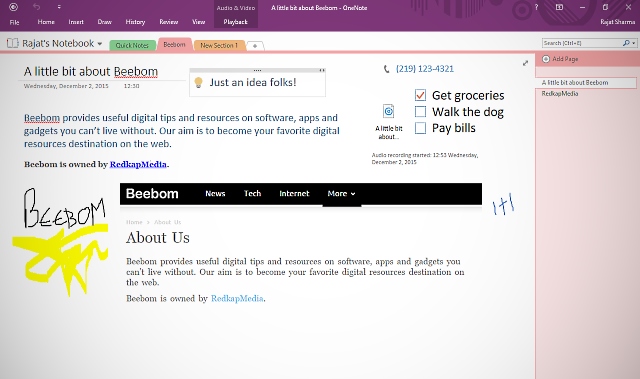The image size is (640, 379).
Task: Click the full page view expand icon
Action: (x=525, y=63)
